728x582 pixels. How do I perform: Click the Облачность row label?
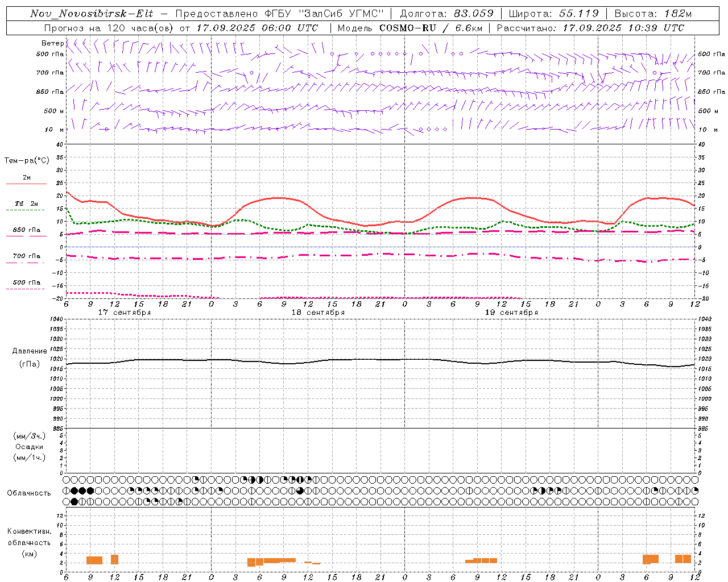click(x=29, y=493)
